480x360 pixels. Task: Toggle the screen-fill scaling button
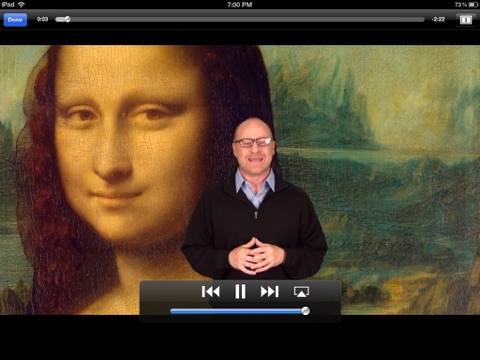click(x=466, y=20)
